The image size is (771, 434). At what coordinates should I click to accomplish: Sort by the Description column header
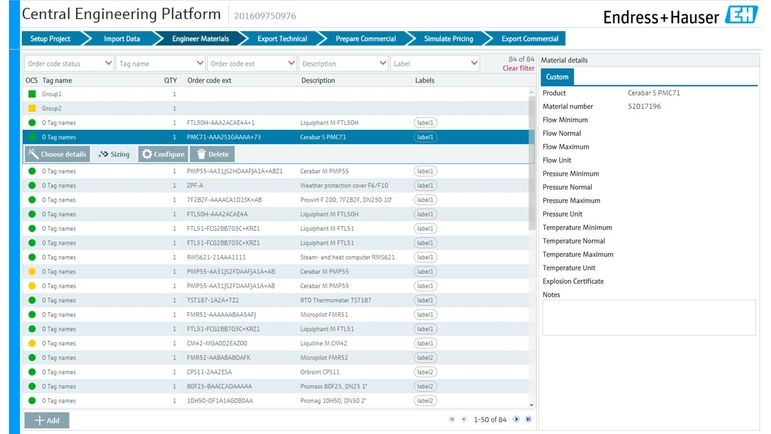[318, 80]
